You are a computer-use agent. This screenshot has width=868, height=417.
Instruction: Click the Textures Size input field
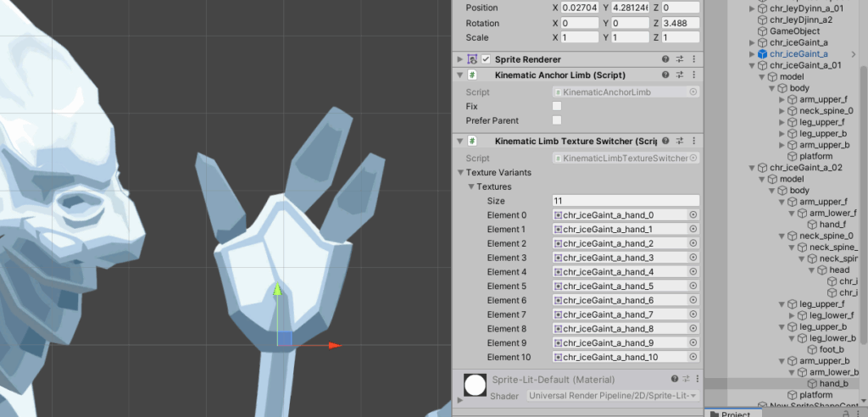(626, 201)
